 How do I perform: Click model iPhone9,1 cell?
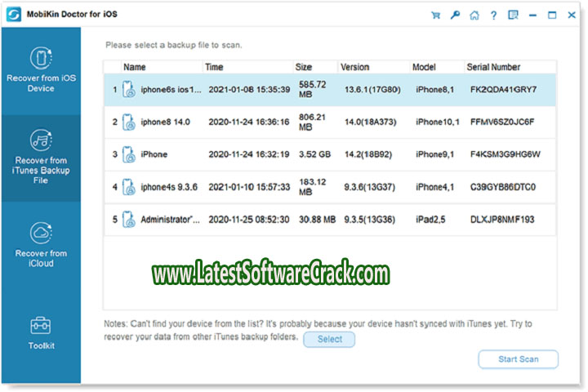[x=435, y=154]
